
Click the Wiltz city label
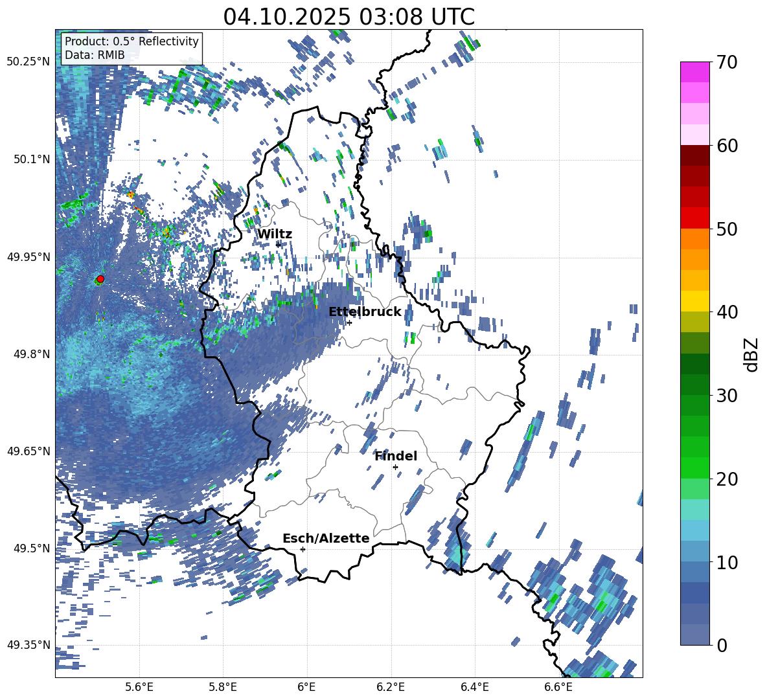coord(275,234)
